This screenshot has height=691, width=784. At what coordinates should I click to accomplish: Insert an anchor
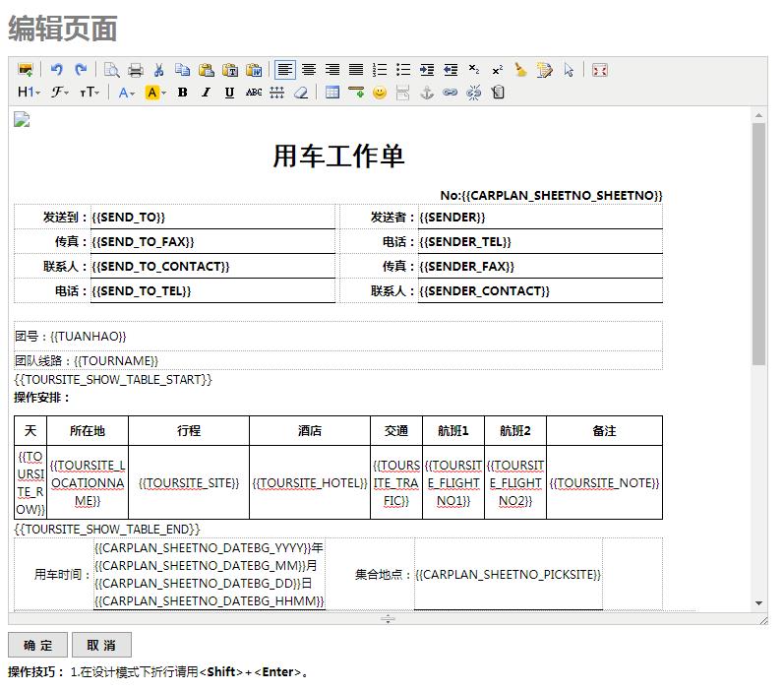[427, 93]
